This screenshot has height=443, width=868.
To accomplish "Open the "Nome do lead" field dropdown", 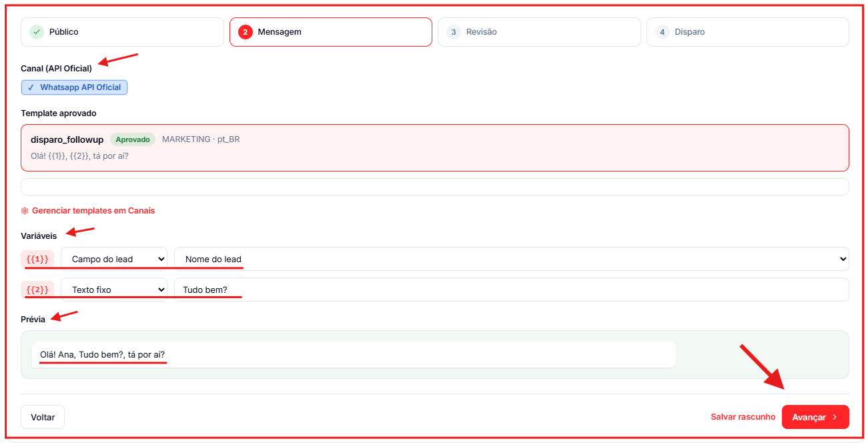I will [512, 259].
